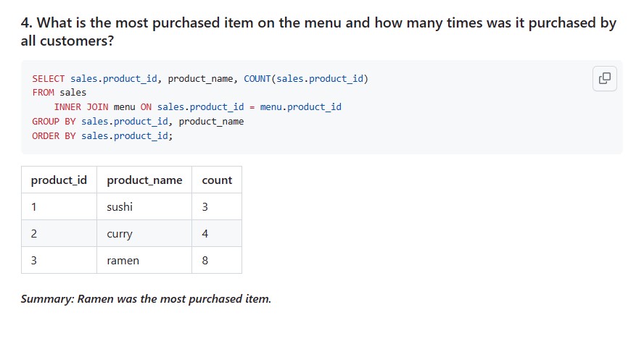This screenshot has height=344, width=644.
Task: Click the count value 8 for ramen
Action: click(x=217, y=260)
